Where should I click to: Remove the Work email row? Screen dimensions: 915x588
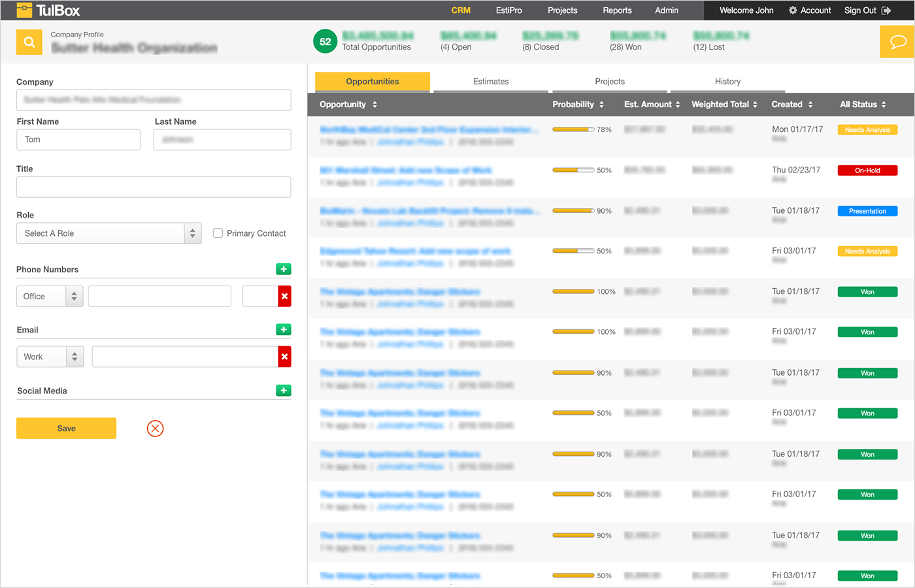point(284,357)
